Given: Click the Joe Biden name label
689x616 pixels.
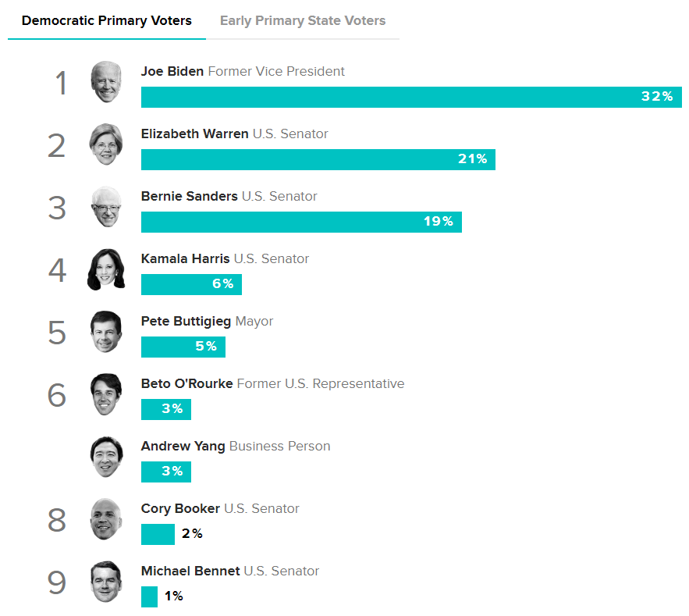Looking at the screenshot, I should click(172, 71).
